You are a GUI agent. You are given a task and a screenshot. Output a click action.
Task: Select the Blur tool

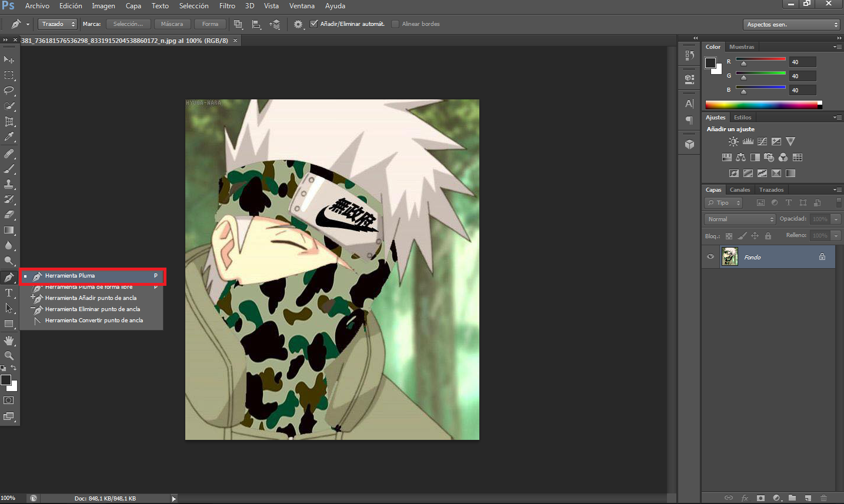(9, 245)
